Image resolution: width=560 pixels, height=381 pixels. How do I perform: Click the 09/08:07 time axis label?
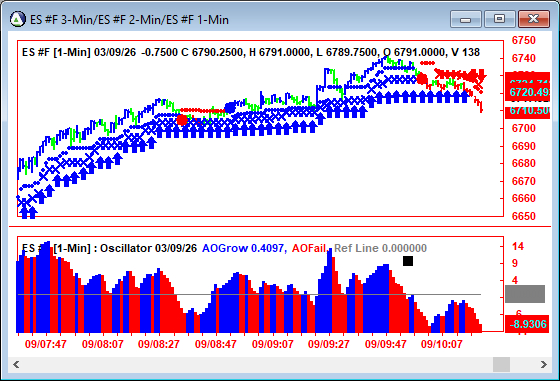(x=102, y=344)
